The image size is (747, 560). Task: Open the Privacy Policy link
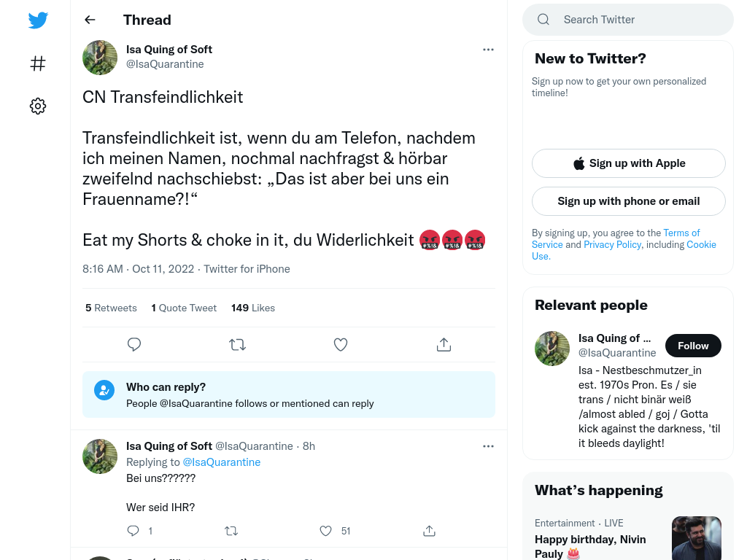(x=612, y=244)
